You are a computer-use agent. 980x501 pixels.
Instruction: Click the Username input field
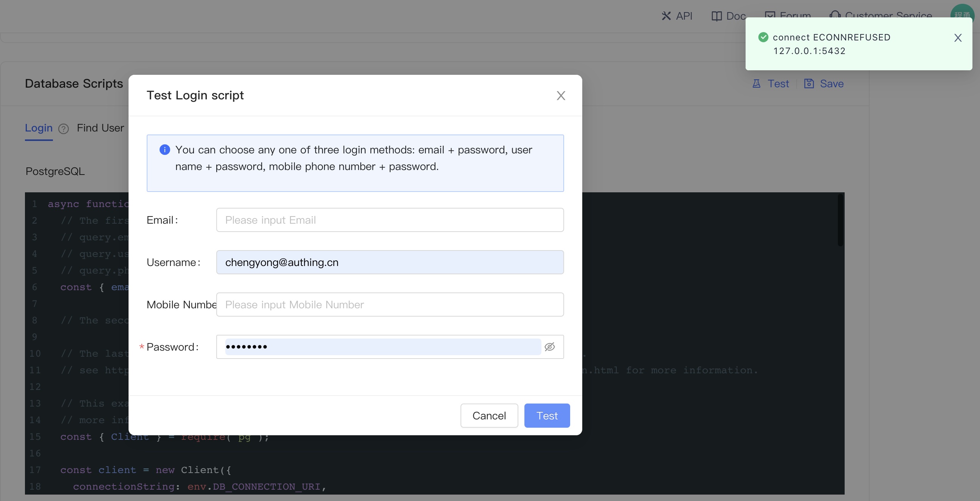pos(389,262)
